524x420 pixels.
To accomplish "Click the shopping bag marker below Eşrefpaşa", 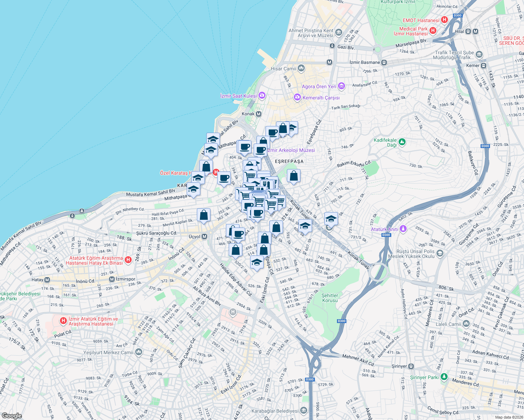I will point(294,176).
